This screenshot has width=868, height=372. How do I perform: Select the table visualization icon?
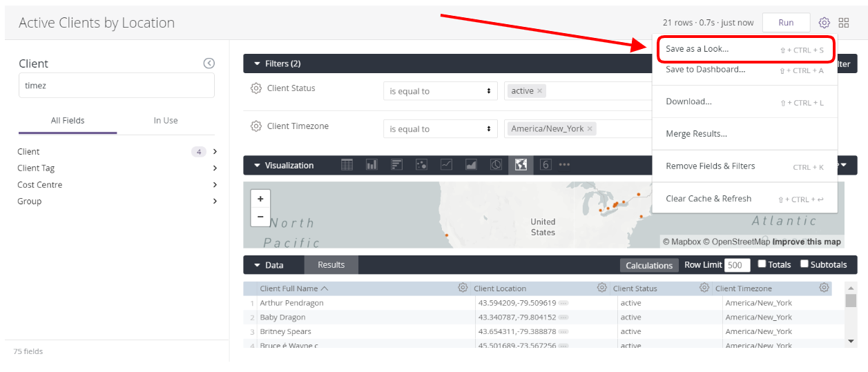347,165
